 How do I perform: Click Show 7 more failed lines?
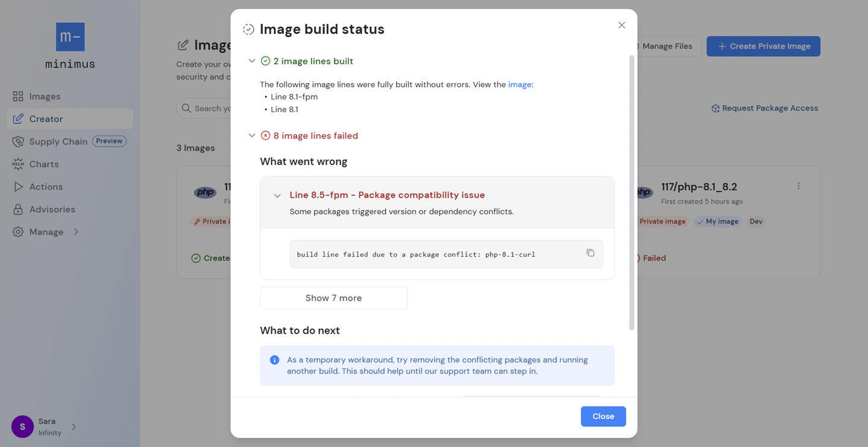point(333,298)
